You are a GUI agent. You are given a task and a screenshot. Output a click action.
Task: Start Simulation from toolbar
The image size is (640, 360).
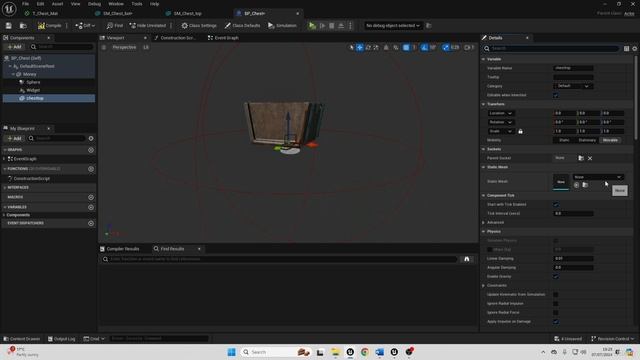[x=282, y=26]
